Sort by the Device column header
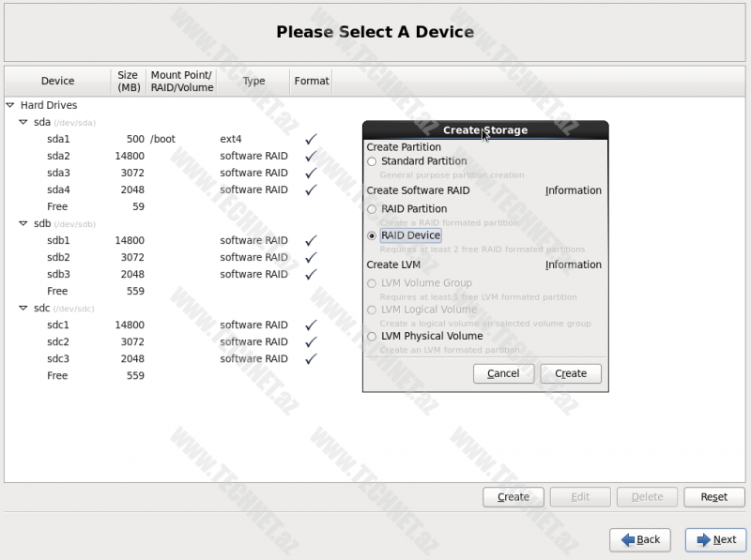 pyautogui.click(x=57, y=81)
